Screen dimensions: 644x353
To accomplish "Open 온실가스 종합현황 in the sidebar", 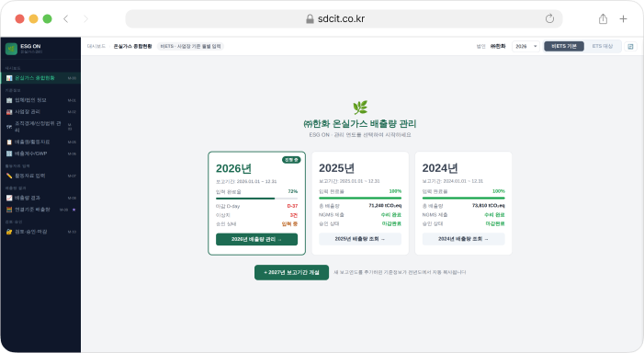I will coord(40,78).
